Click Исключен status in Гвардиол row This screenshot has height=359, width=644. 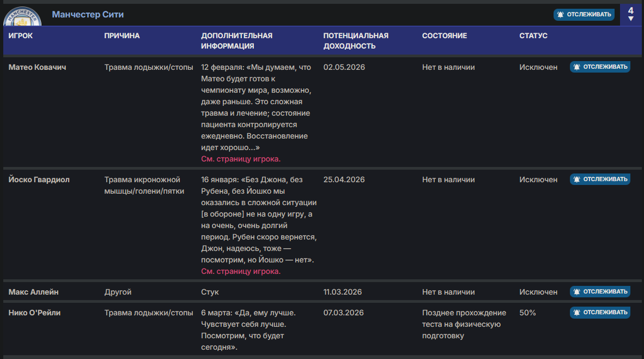pyautogui.click(x=538, y=179)
